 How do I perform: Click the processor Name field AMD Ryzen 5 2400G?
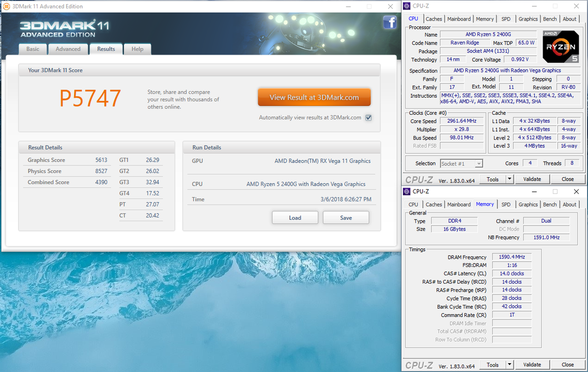click(488, 35)
